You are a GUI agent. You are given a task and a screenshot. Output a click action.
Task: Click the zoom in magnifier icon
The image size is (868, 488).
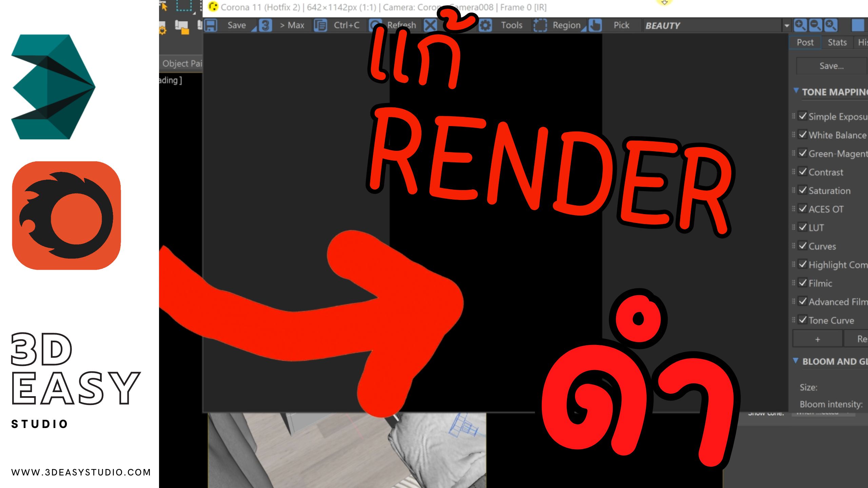click(x=800, y=25)
